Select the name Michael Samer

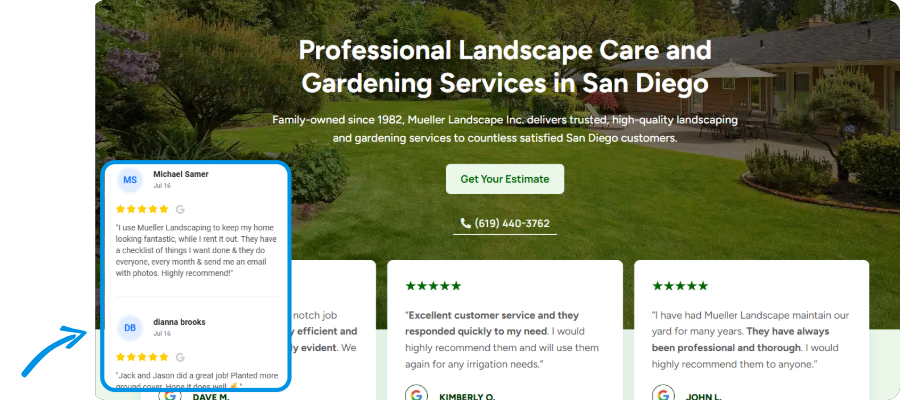point(181,174)
